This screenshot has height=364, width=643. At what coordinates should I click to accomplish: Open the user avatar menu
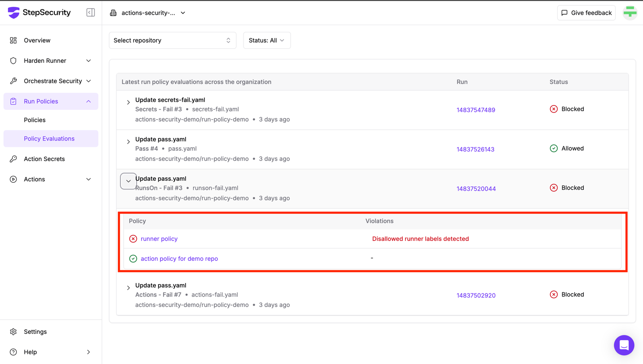coord(630,13)
